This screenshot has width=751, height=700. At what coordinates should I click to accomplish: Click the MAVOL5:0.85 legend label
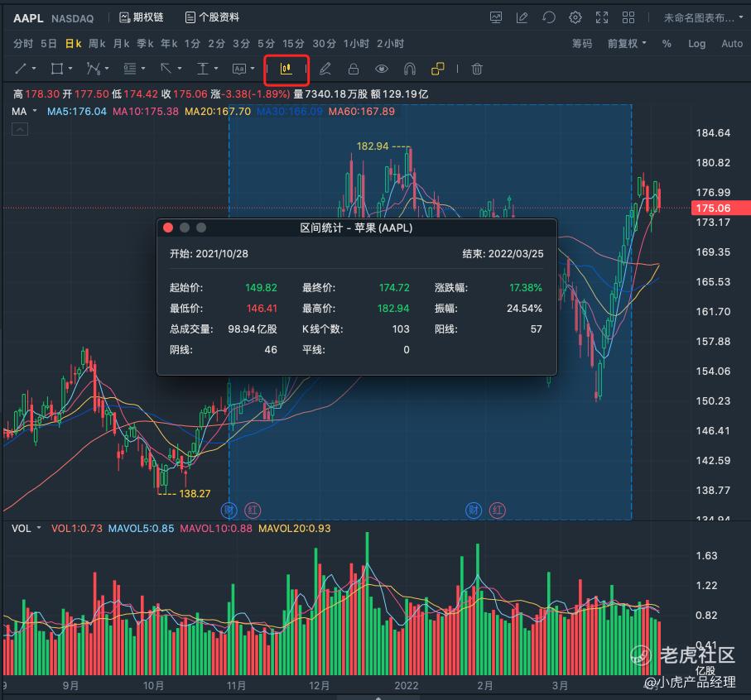142,528
